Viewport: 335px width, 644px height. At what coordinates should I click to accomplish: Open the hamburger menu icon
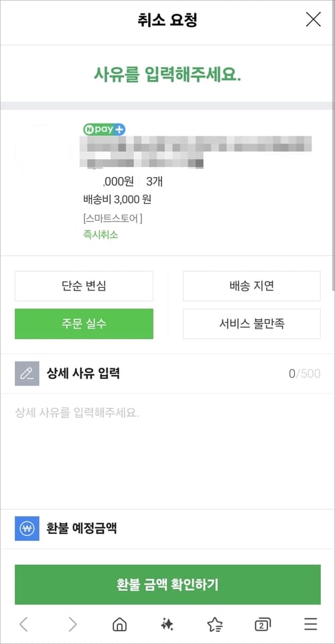(311, 625)
